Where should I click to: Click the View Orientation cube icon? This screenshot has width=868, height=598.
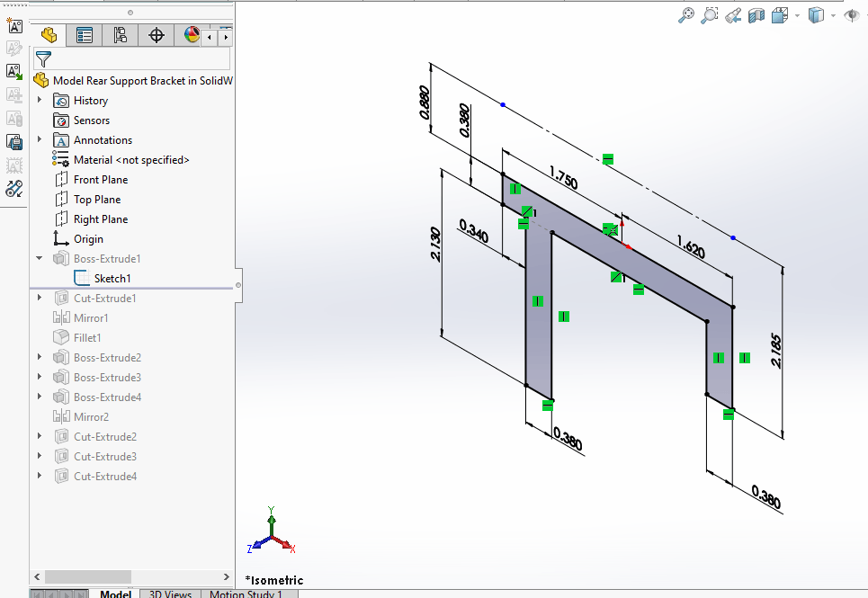pos(779,15)
